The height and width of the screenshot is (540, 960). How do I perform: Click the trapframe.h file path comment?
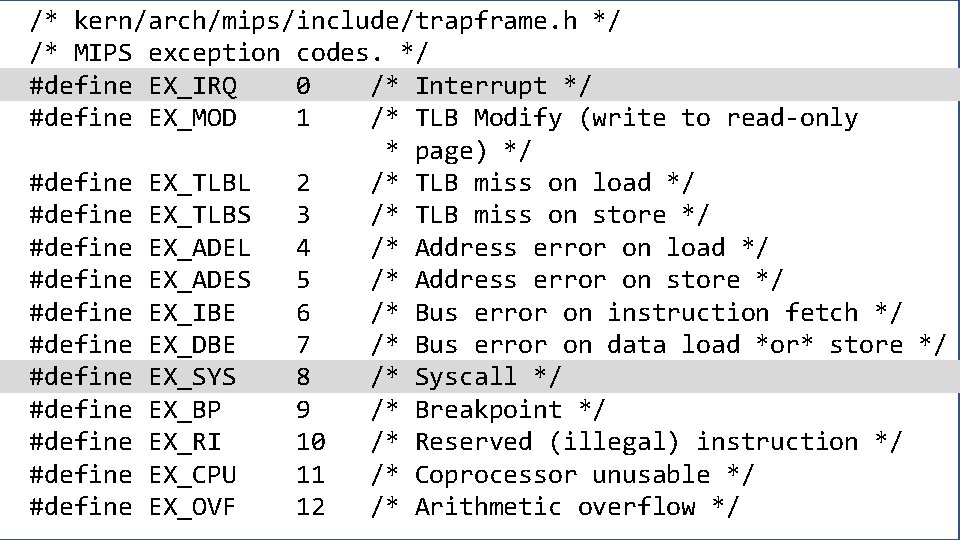(325, 20)
